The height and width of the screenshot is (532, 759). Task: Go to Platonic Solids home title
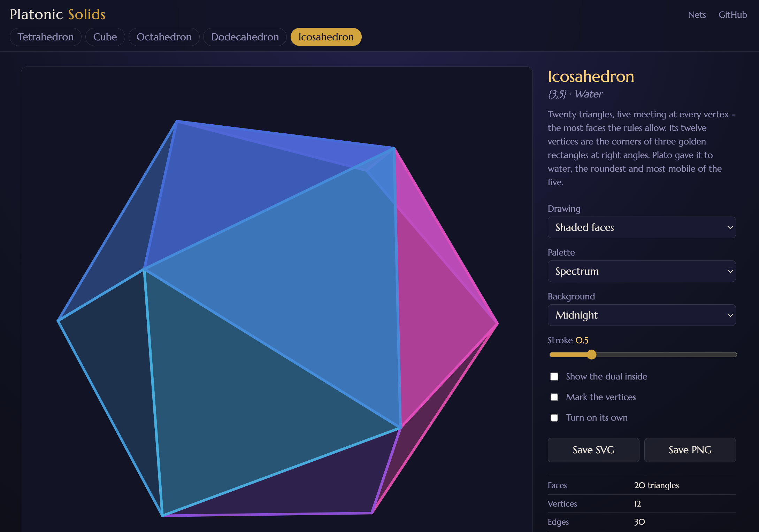pos(58,14)
